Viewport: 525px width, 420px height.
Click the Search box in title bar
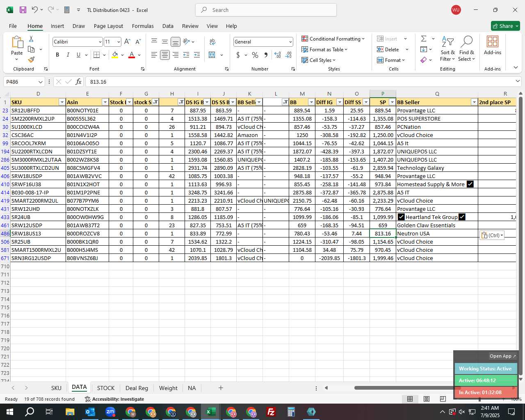pyautogui.click(x=266, y=10)
